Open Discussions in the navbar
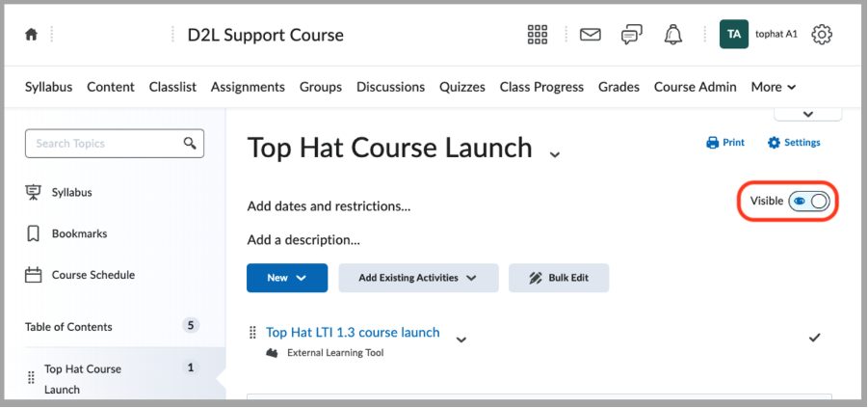This screenshot has height=408, width=868. [x=391, y=87]
